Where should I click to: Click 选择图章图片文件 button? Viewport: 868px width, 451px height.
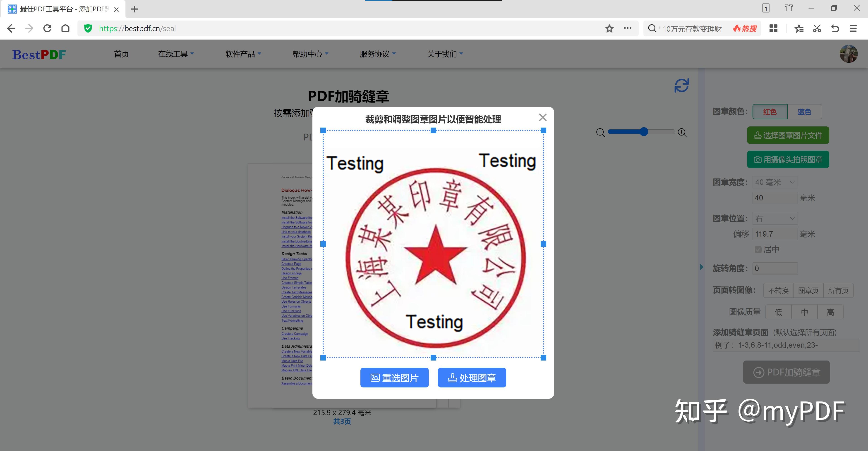pyautogui.click(x=788, y=135)
